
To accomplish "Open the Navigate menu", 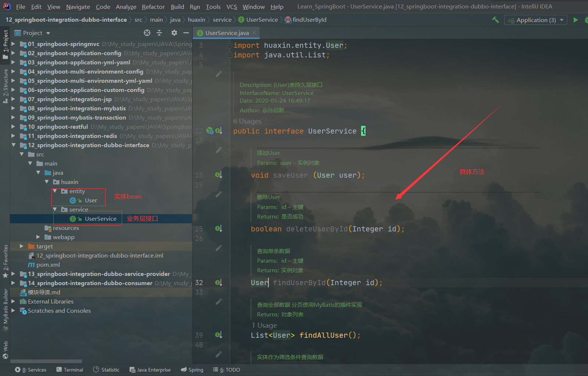I will [x=78, y=7].
